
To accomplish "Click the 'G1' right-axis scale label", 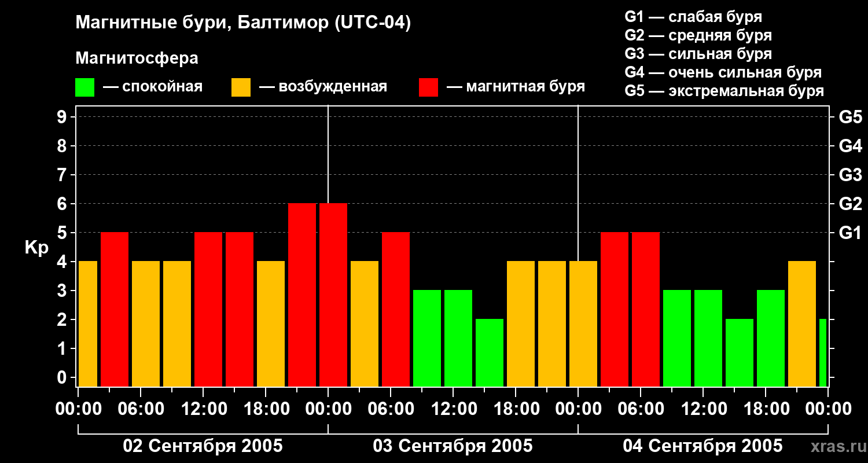I will point(850,233).
